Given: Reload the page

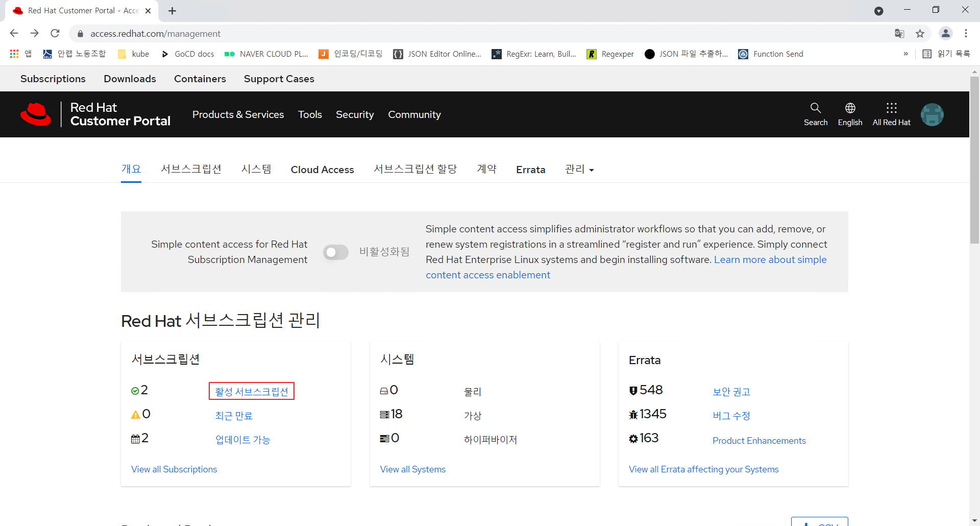Looking at the screenshot, I should pos(55,33).
